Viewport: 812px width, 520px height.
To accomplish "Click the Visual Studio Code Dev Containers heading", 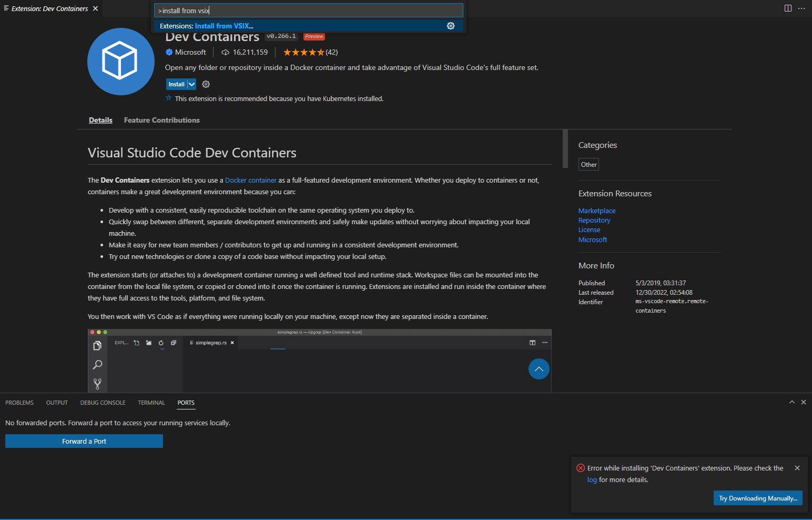I will tap(192, 153).
